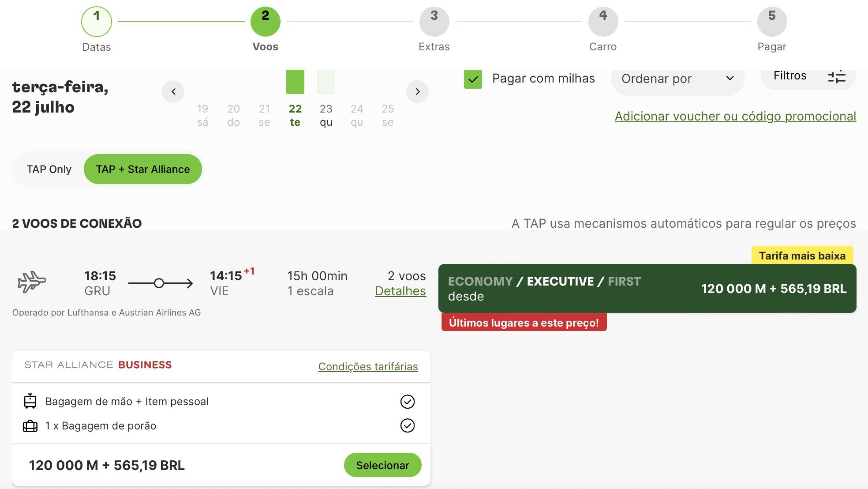Viewport: 868px width, 489px height.
Task: Select date 25 se
Action: click(x=388, y=116)
